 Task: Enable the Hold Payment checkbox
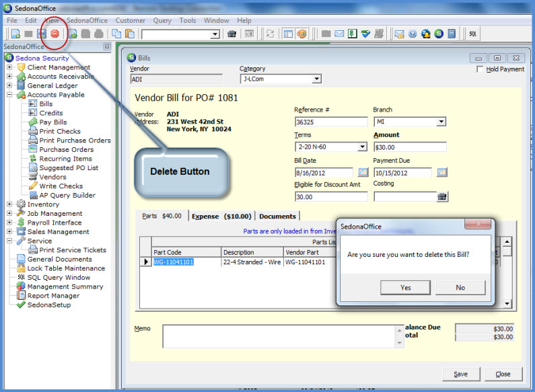tap(479, 69)
